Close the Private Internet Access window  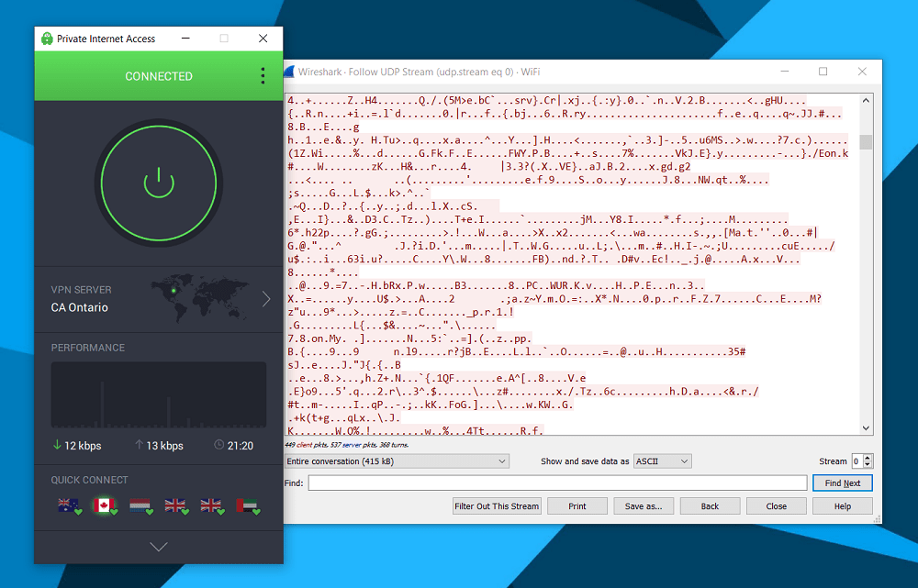pos(263,39)
